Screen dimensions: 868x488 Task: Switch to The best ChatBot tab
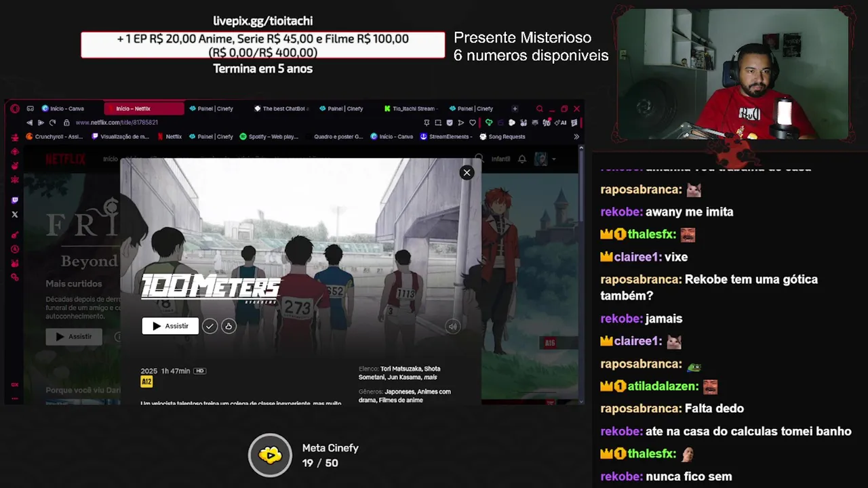pyautogui.click(x=281, y=108)
